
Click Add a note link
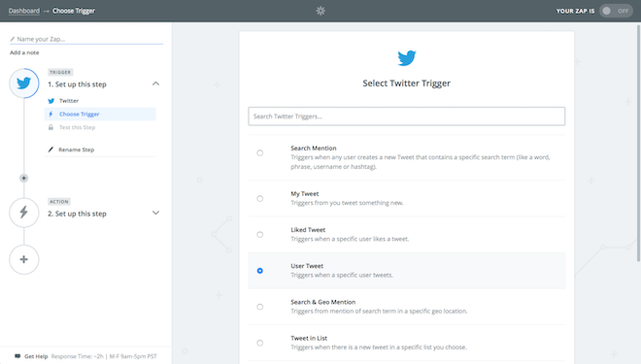[24, 52]
